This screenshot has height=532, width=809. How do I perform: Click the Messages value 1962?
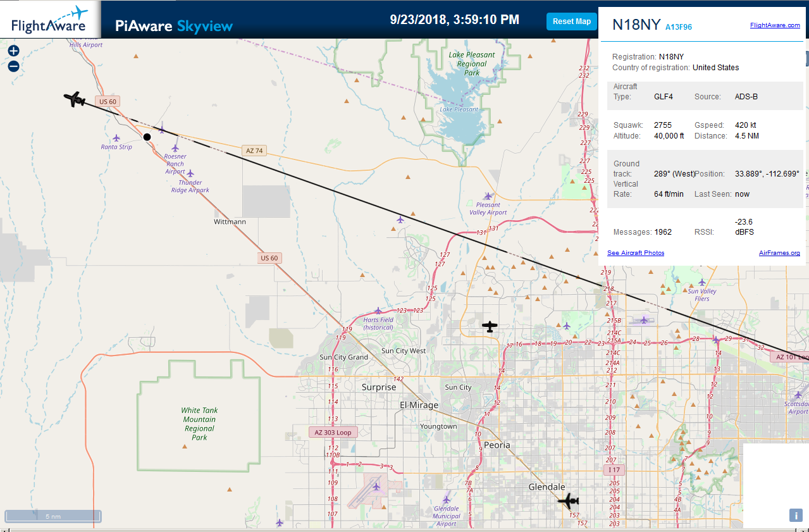[x=663, y=232]
